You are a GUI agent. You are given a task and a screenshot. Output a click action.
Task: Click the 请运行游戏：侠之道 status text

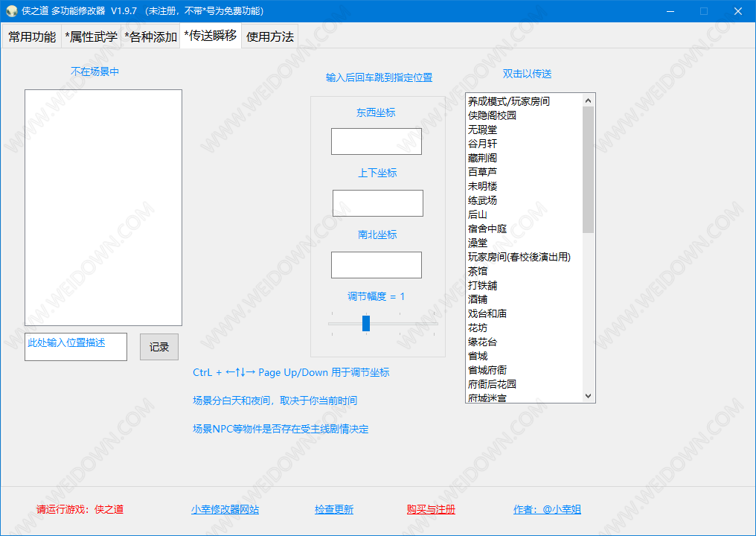coord(80,509)
